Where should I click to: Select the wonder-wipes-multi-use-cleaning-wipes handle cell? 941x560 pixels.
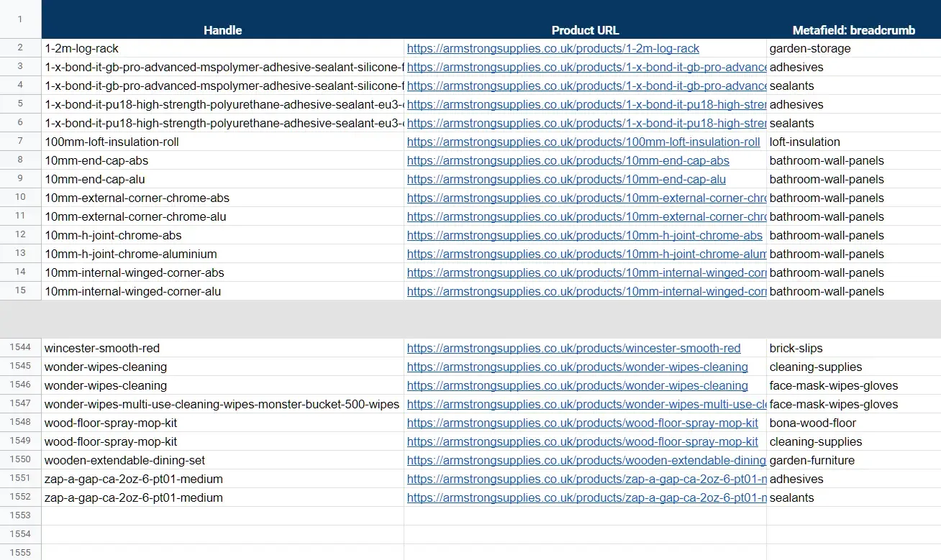[222, 404]
